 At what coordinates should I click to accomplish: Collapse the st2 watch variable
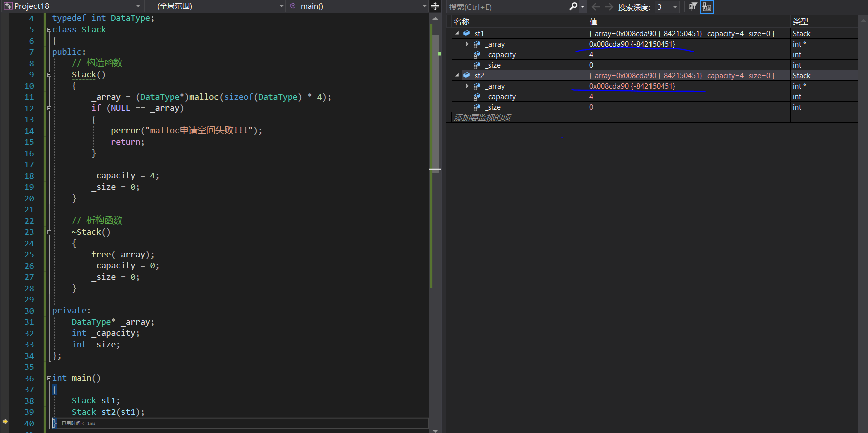[x=457, y=75]
